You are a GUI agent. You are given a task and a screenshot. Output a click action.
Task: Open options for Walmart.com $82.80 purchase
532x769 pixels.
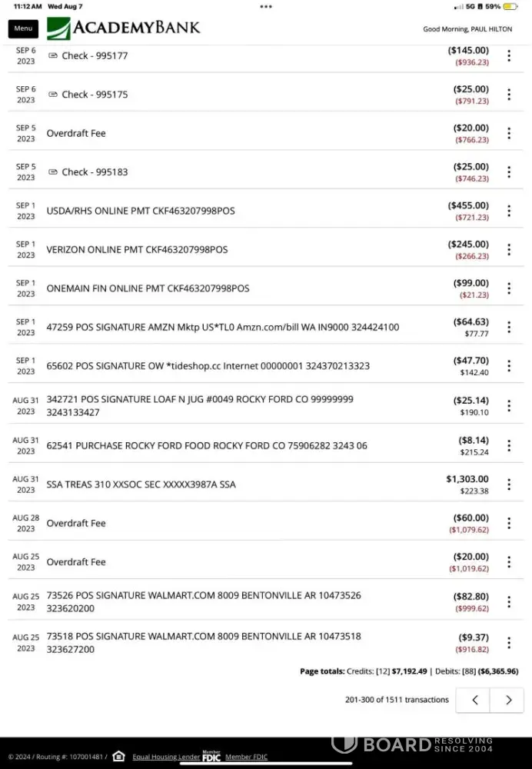point(509,601)
